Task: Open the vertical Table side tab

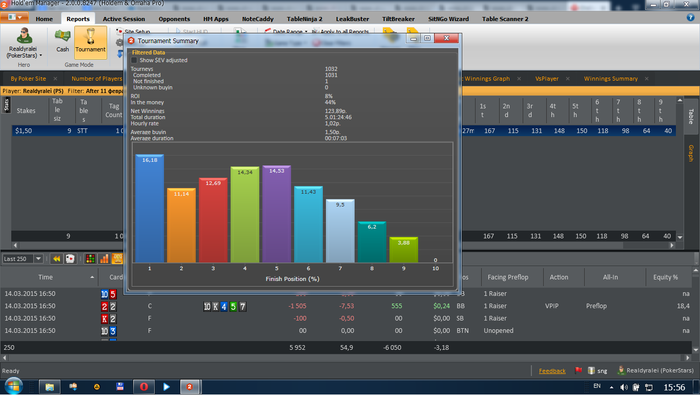Action: (691, 116)
